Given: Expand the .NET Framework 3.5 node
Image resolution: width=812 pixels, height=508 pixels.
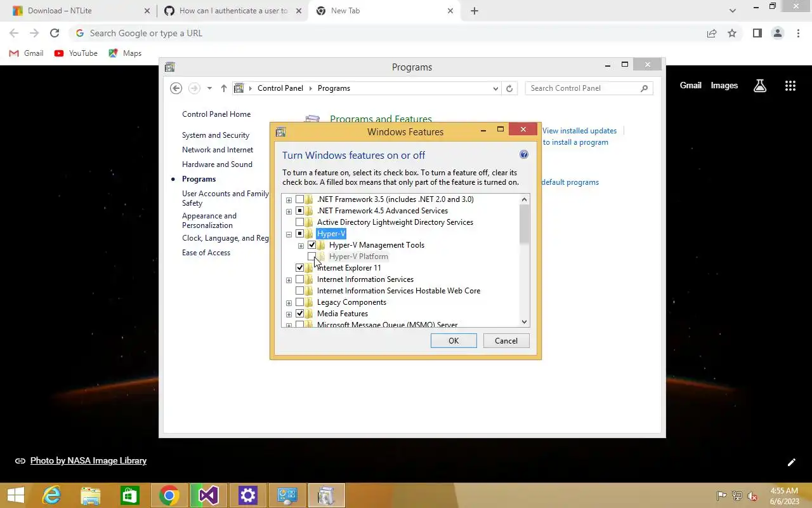Looking at the screenshot, I should (x=289, y=200).
